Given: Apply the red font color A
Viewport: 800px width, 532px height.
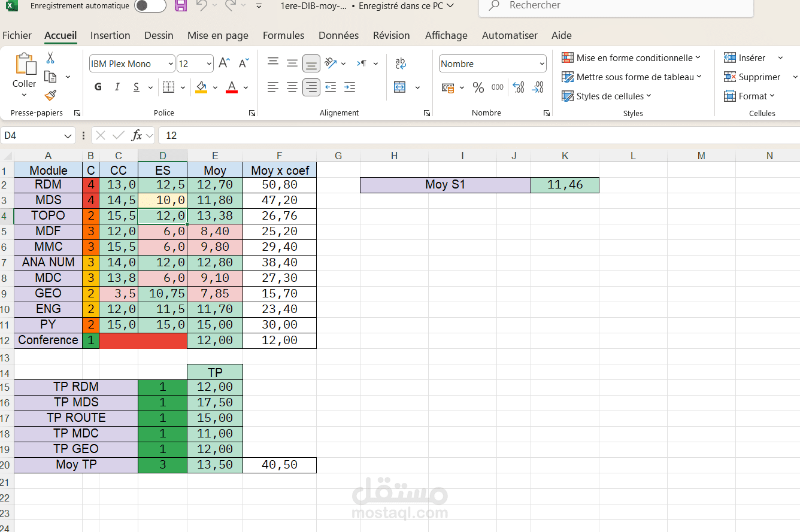Looking at the screenshot, I should point(232,87).
